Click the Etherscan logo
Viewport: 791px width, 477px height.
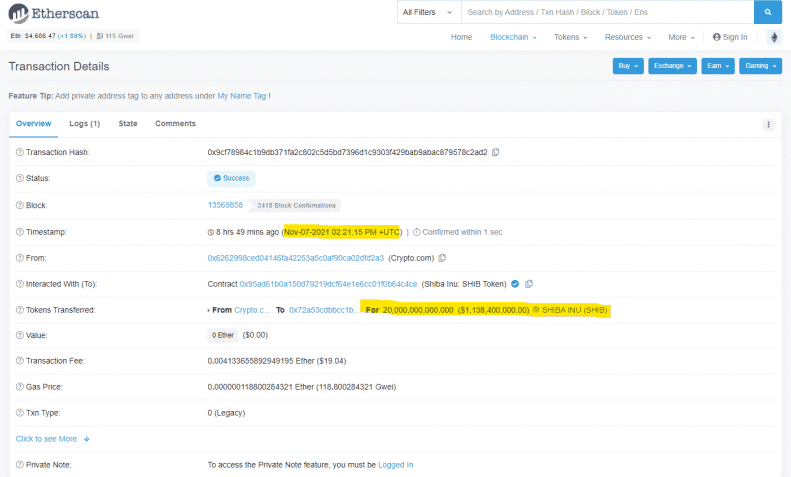[55, 14]
